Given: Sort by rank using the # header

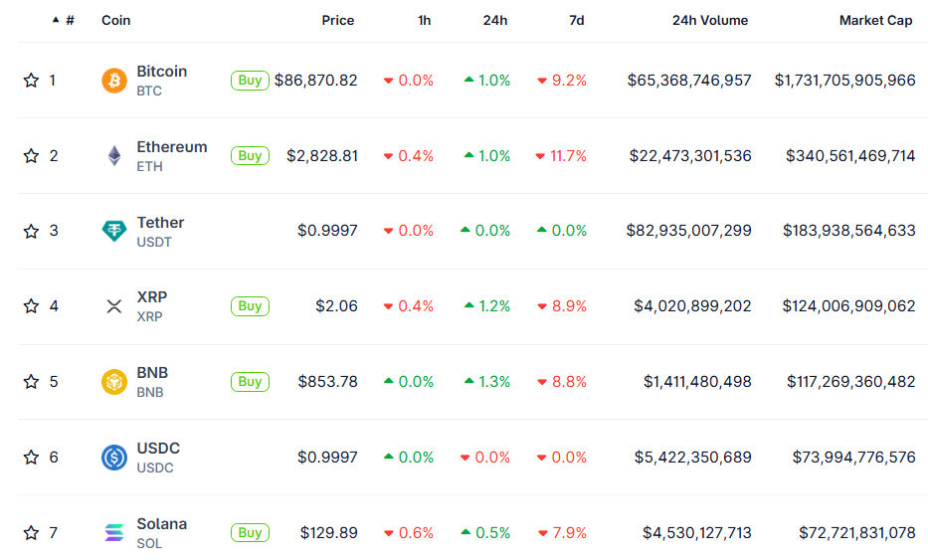Looking at the screenshot, I should 69,20.
